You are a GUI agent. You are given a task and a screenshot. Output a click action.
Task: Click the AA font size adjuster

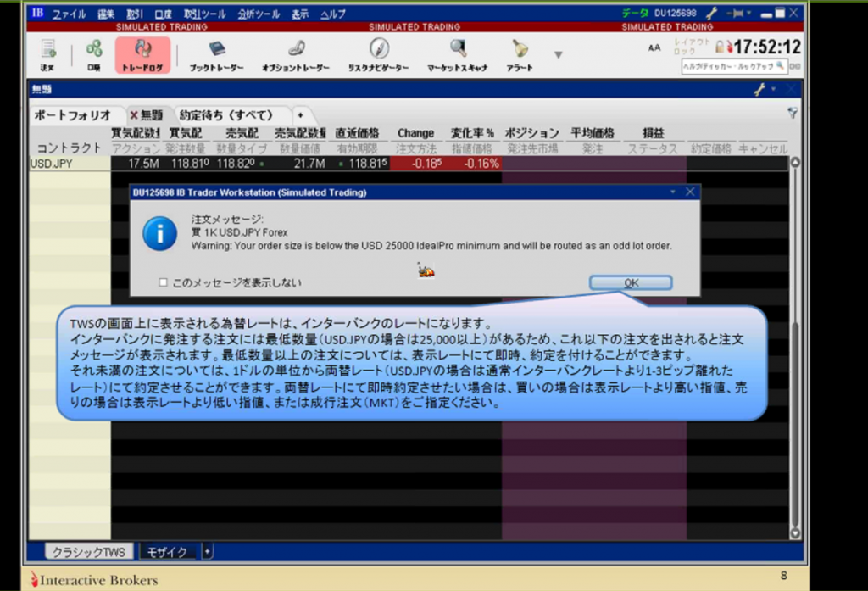tap(654, 48)
